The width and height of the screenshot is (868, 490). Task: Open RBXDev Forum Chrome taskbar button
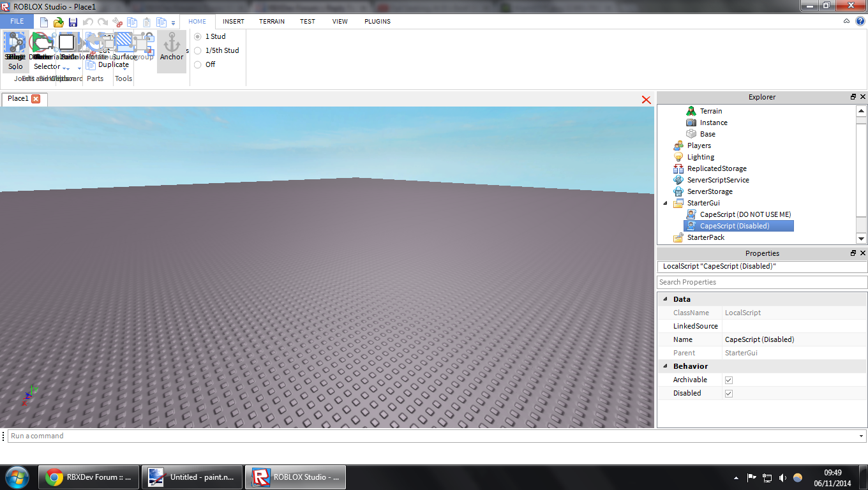[89, 477]
